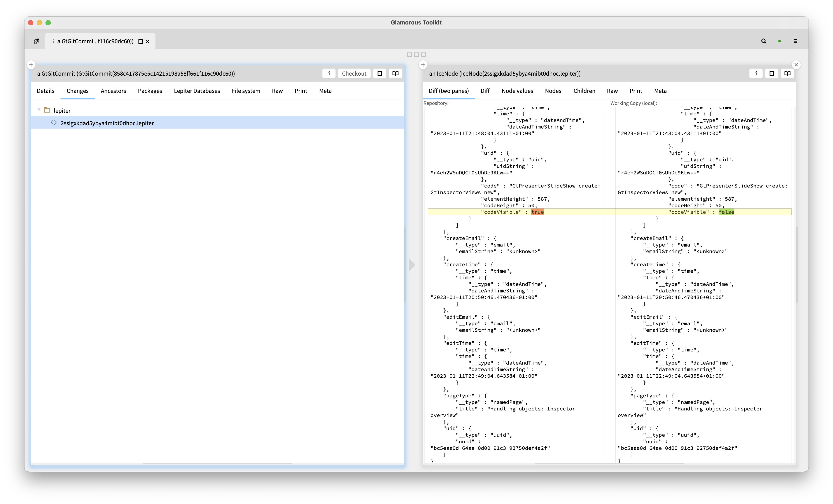Maximize the GtGitCommit pane using the square icon
This screenshot has height=504, width=833.
(x=380, y=73)
